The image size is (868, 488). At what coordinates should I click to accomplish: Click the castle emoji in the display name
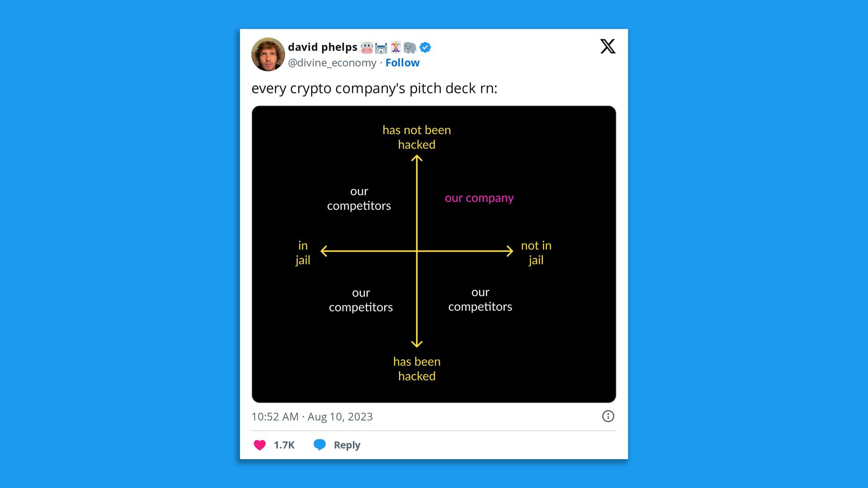click(381, 48)
